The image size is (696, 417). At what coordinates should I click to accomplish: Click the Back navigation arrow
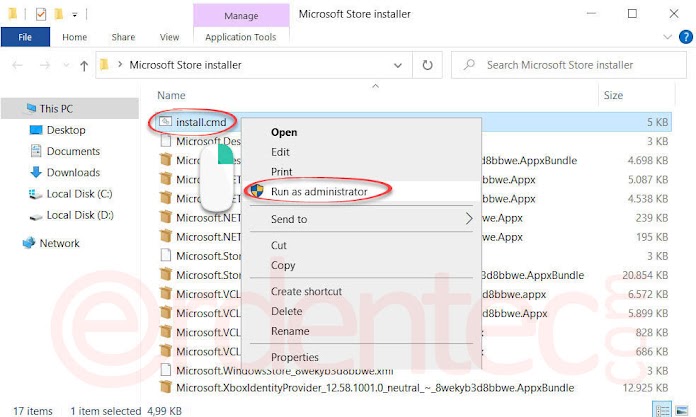click(17, 65)
